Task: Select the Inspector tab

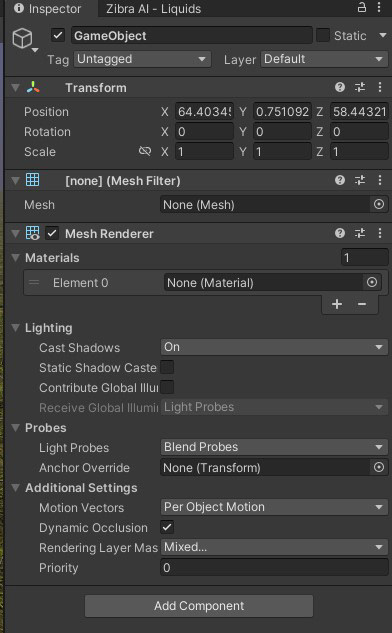Action: 48,9
